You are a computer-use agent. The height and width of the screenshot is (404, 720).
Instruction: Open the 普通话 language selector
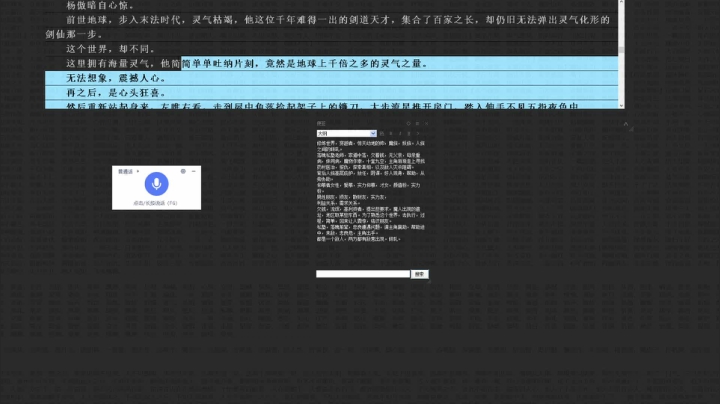click(x=128, y=171)
